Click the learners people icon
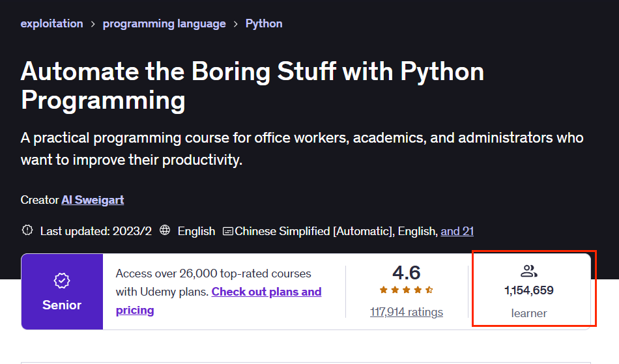 pyautogui.click(x=529, y=272)
